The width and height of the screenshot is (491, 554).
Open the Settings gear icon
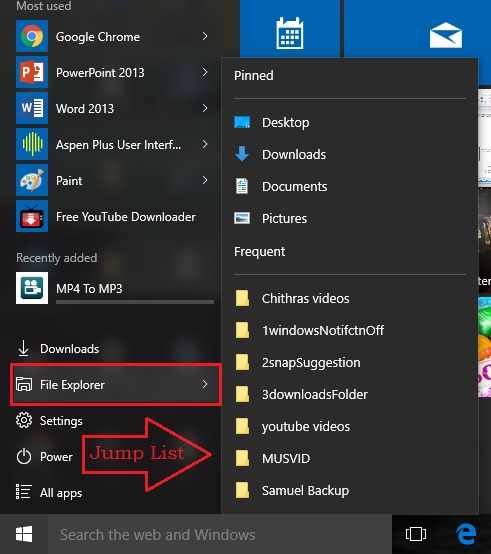tap(24, 420)
